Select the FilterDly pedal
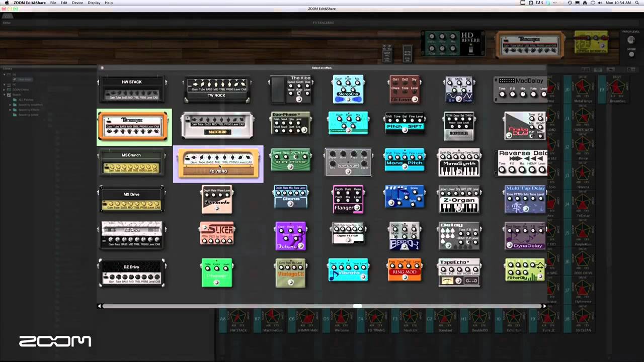The image size is (644, 362). point(525,270)
